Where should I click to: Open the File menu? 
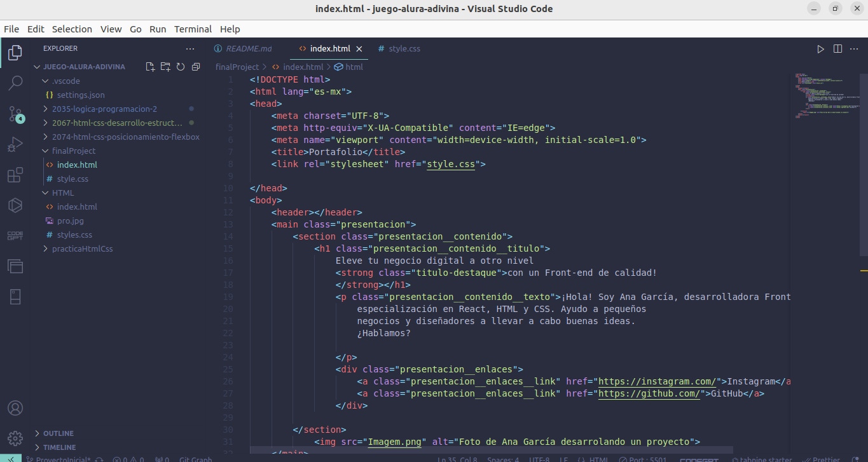point(11,29)
